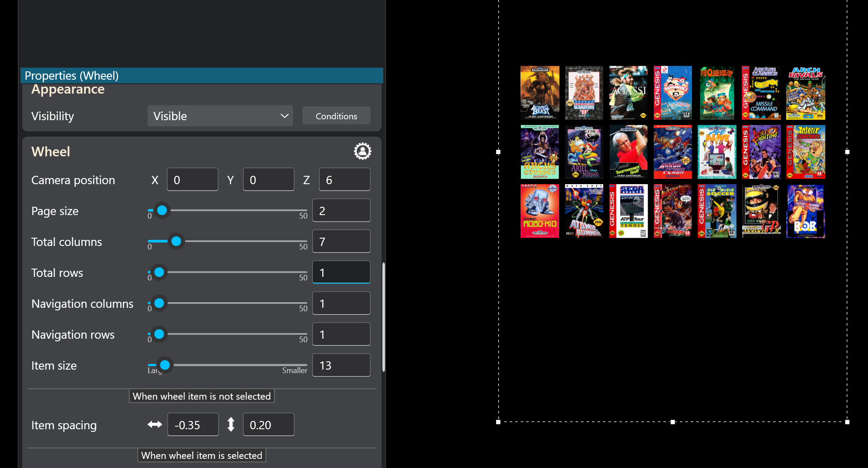Click the Navigation columns slider handle
The height and width of the screenshot is (468, 868).
tap(159, 303)
